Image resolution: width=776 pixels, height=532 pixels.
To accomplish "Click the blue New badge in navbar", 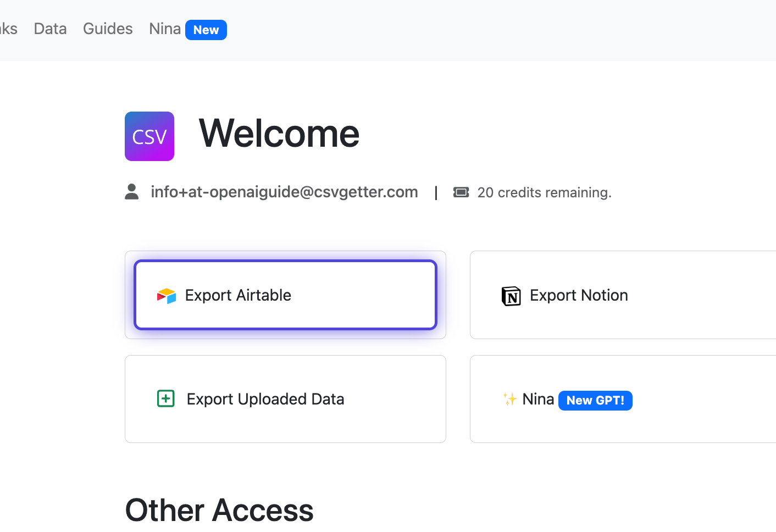I will pos(206,30).
